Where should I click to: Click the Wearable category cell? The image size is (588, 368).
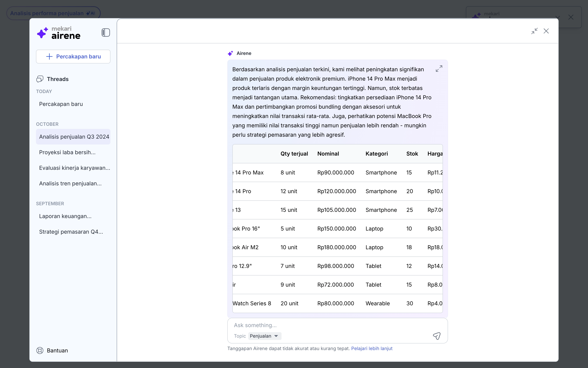378,303
